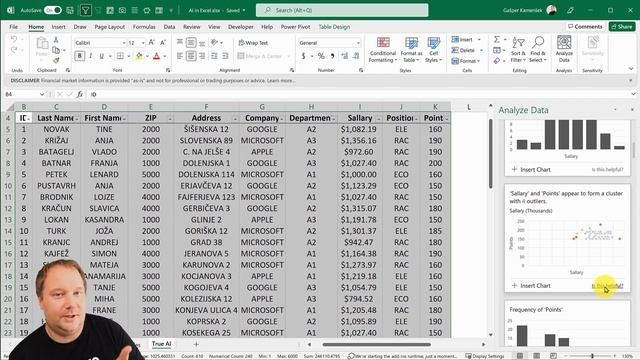Click the Undo arrow icon

14,40
